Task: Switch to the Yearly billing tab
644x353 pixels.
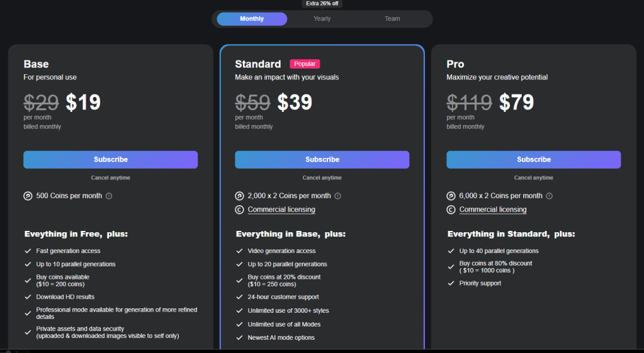Action: point(322,19)
